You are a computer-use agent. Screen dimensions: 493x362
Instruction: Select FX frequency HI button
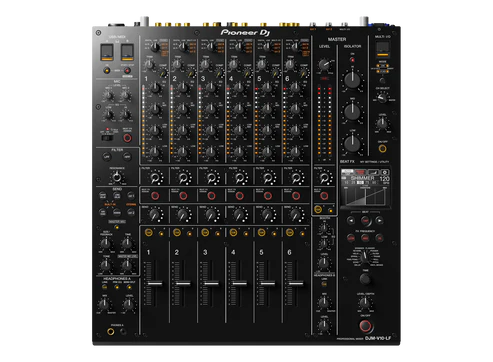[379, 238]
